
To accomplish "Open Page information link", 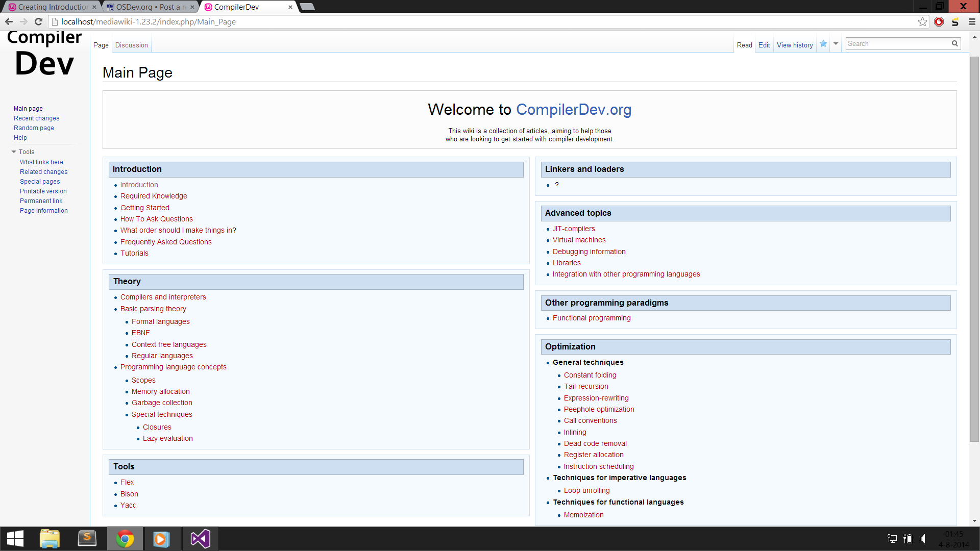I will [44, 211].
